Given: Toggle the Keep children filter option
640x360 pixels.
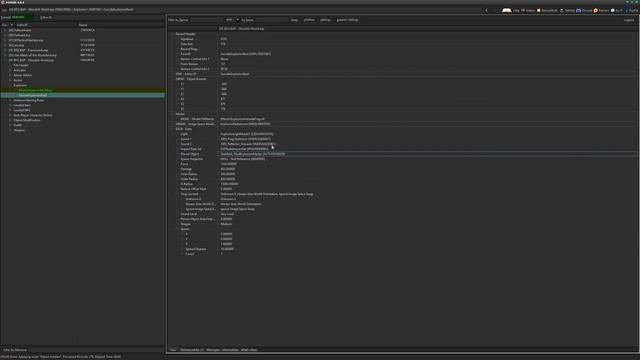Looking at the screenshot, I should click(x=309, y=20).
